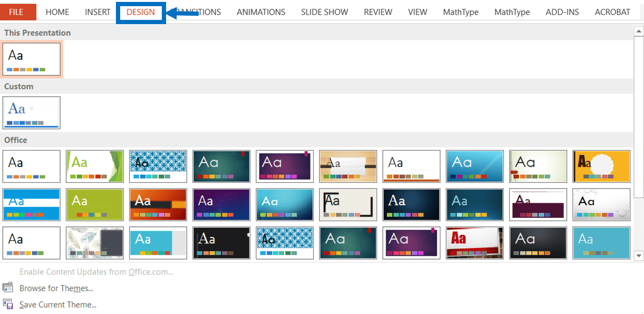This screenshot has width=644, height=314.
Task: Click the This Presentation section header
Action: pos(317,33)
